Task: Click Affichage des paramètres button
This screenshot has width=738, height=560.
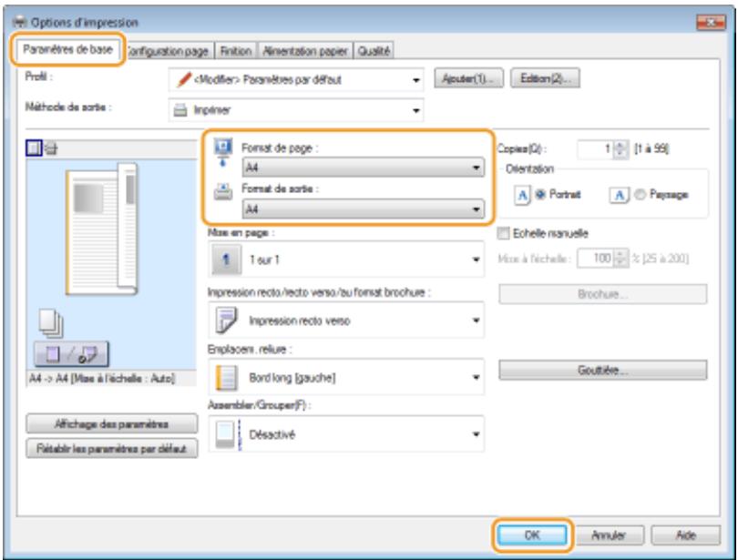Action: (111, 424)
